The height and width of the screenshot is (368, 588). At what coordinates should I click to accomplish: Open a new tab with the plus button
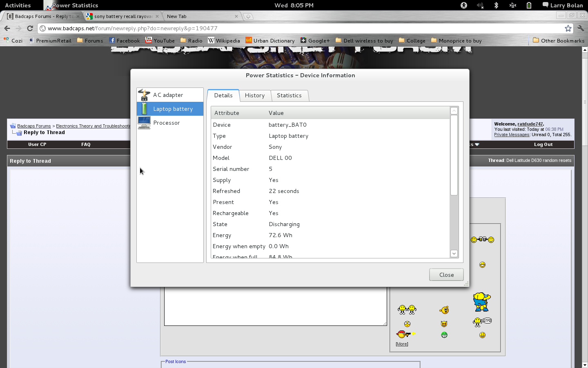pos(248,16)
